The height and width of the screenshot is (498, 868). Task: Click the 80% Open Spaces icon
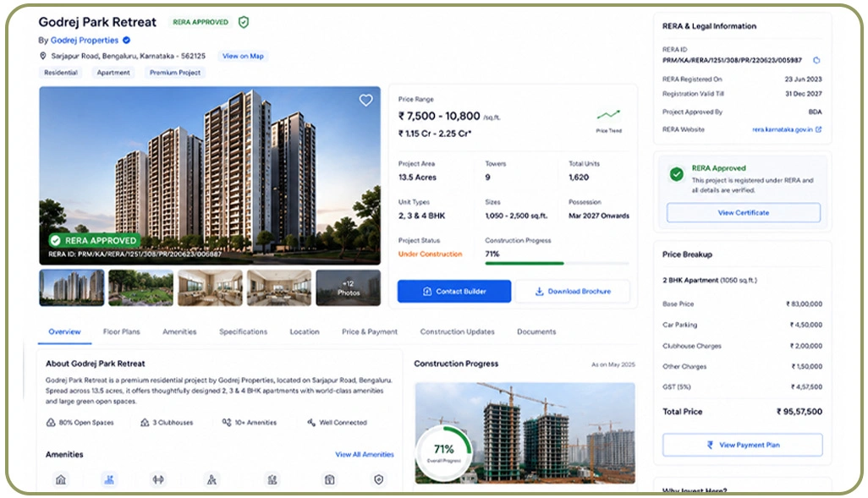(x=51, y=422)
